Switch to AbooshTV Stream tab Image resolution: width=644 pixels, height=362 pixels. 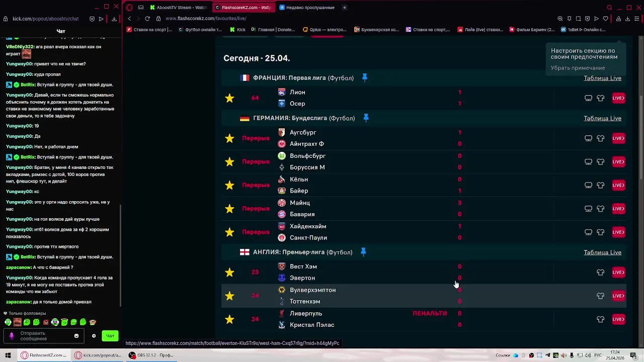coord(179,8)
